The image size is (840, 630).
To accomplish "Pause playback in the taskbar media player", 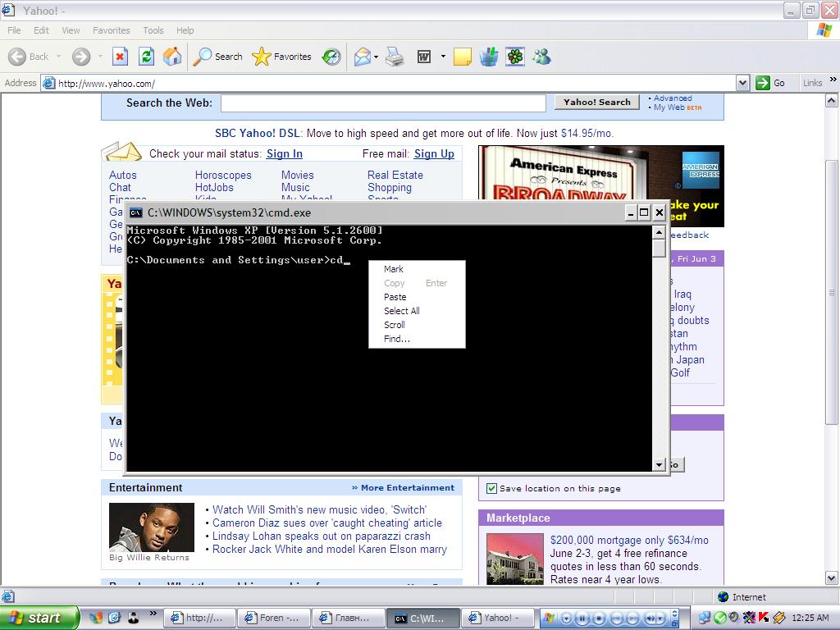I will click(582, 619).
